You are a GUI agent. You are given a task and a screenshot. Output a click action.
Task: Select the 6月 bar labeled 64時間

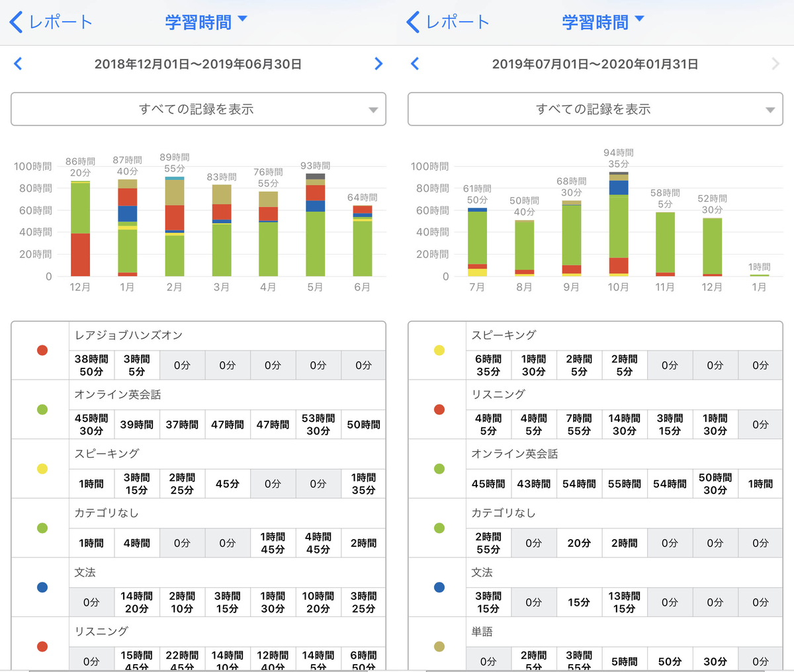(x=363, y=241)
